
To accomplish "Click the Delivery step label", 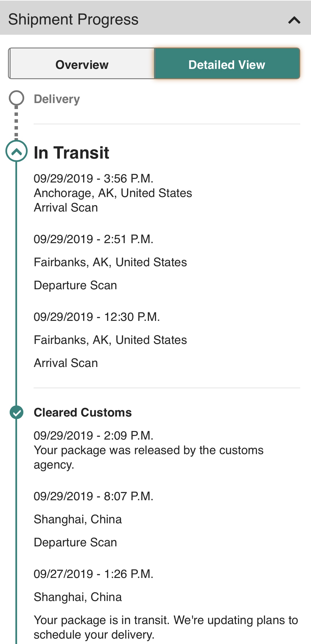I will click(x=57, y=99).
